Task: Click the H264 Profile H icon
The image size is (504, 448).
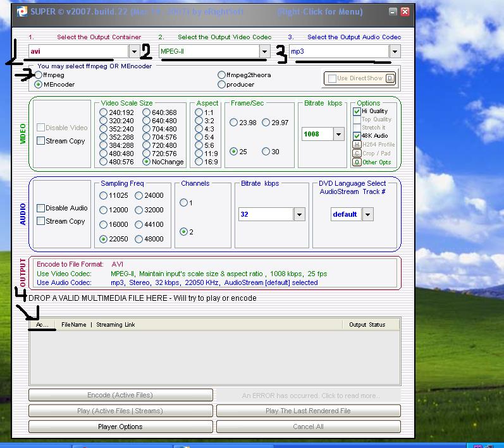Action: pos(357,145)
